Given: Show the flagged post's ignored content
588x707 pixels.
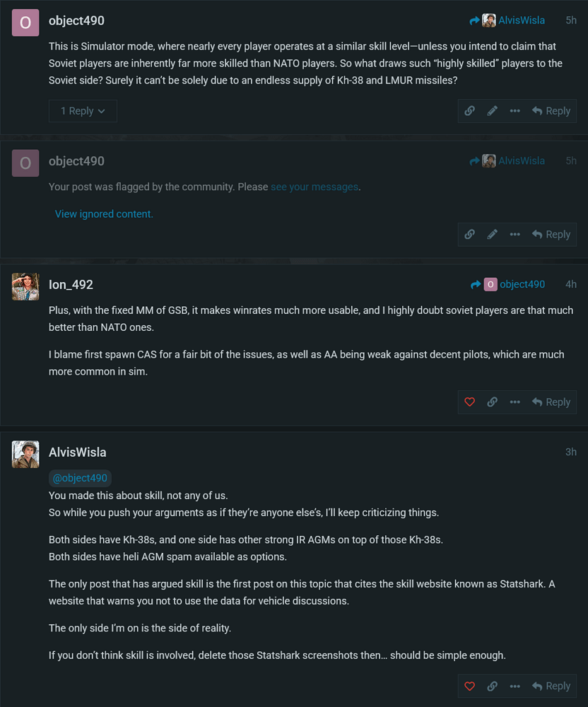Looking at the screenshot, I should pos(104,214).
